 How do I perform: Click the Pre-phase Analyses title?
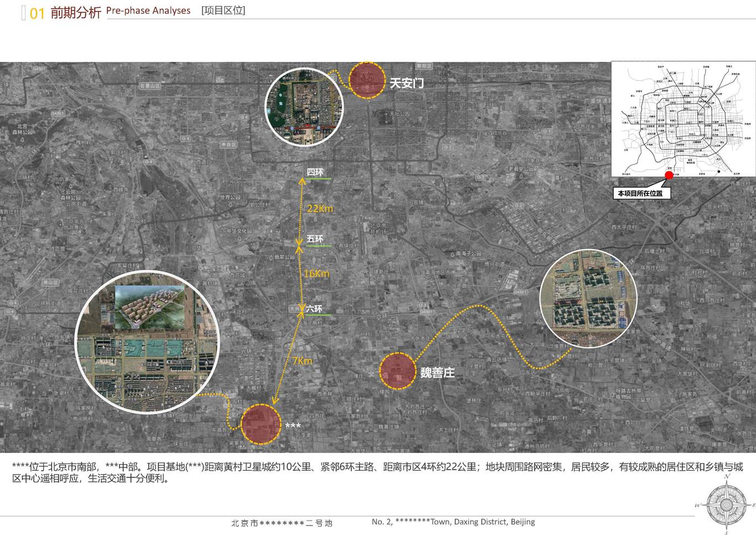(148, 11)
